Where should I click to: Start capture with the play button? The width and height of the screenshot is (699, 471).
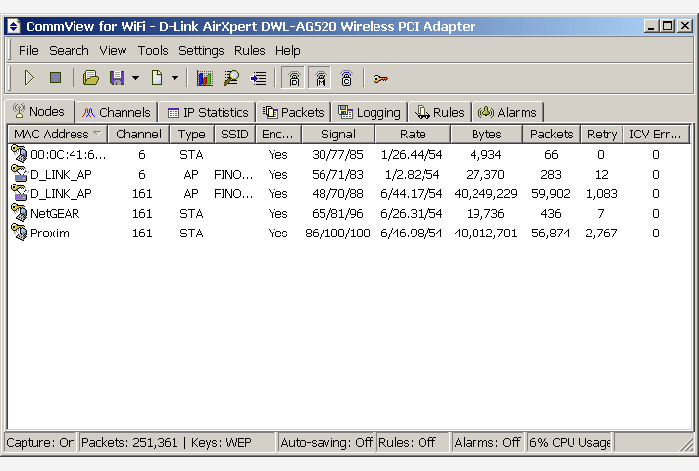(x=29, y=78)
